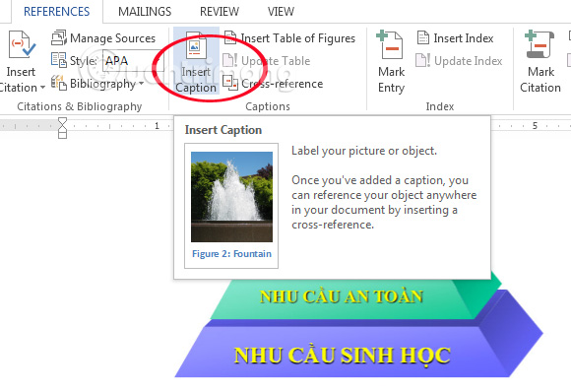Select the REFERENCES tab

coord(57,11)
